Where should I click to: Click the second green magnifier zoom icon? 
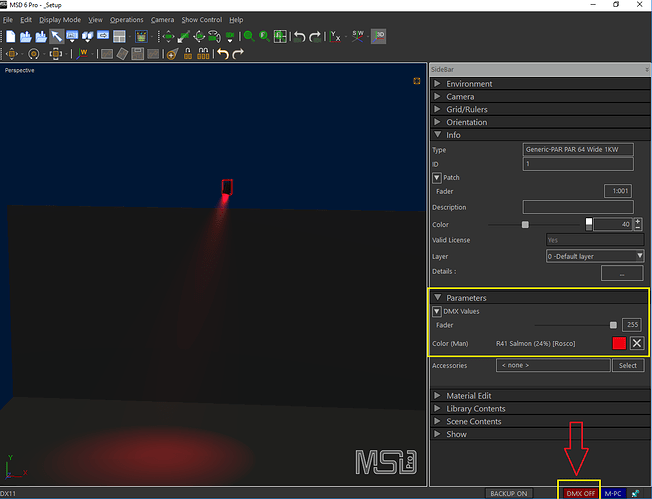click(264, 37)
